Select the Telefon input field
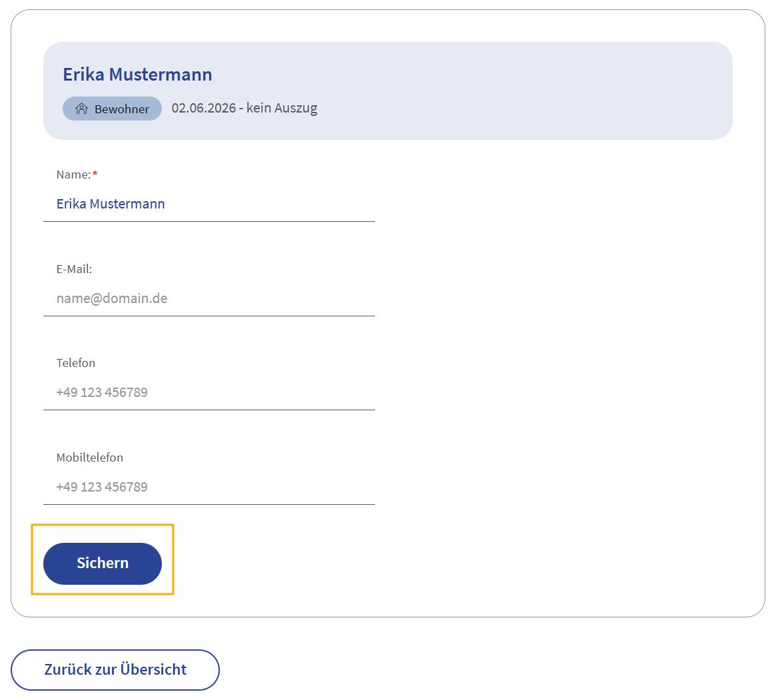The image size is (778, 700). (209, 392)
